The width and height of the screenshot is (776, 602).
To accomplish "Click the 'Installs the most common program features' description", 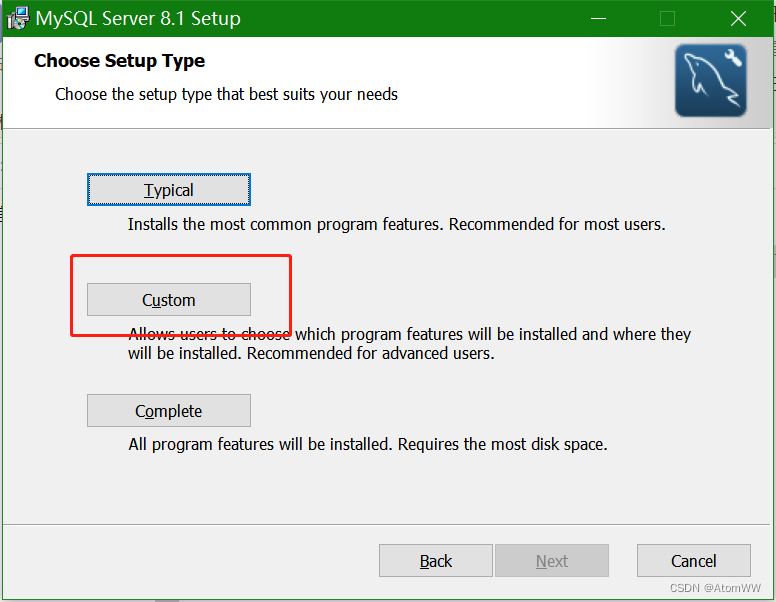I will click(x=396, y=224).
